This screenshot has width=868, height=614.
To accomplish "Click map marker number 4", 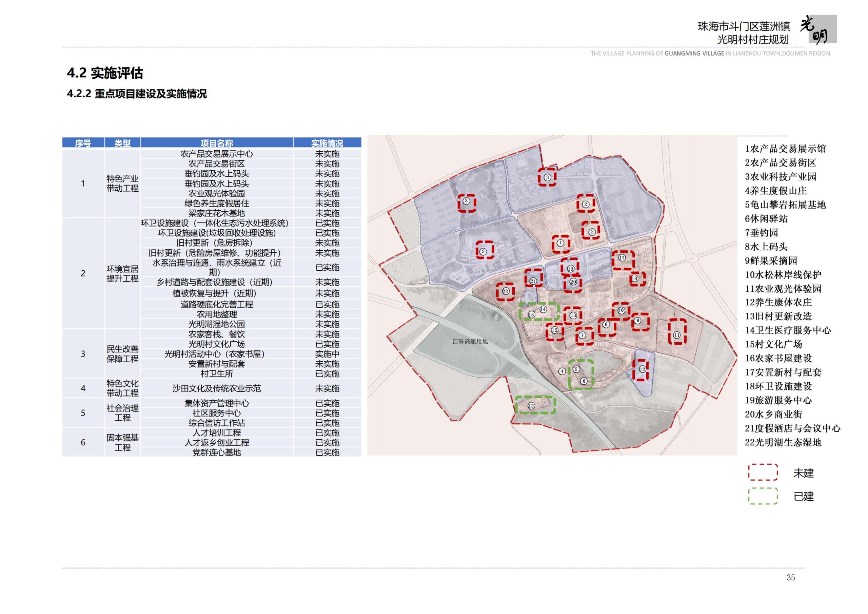I will (x=562, y=371).
